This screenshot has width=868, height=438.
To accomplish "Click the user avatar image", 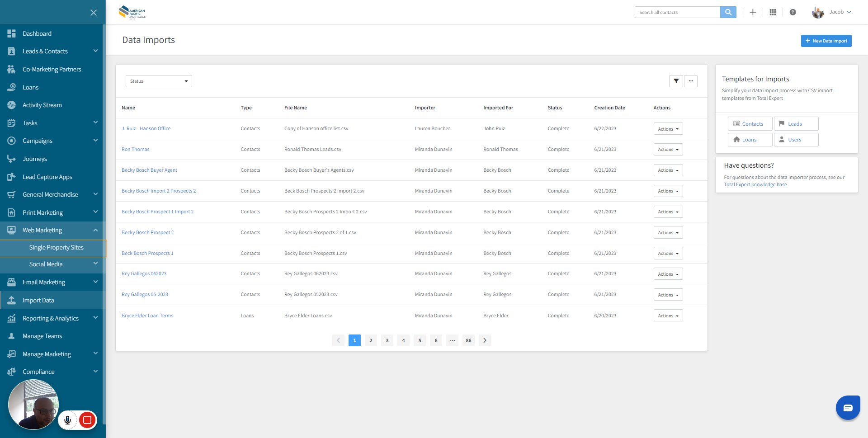I will (818, 12).
